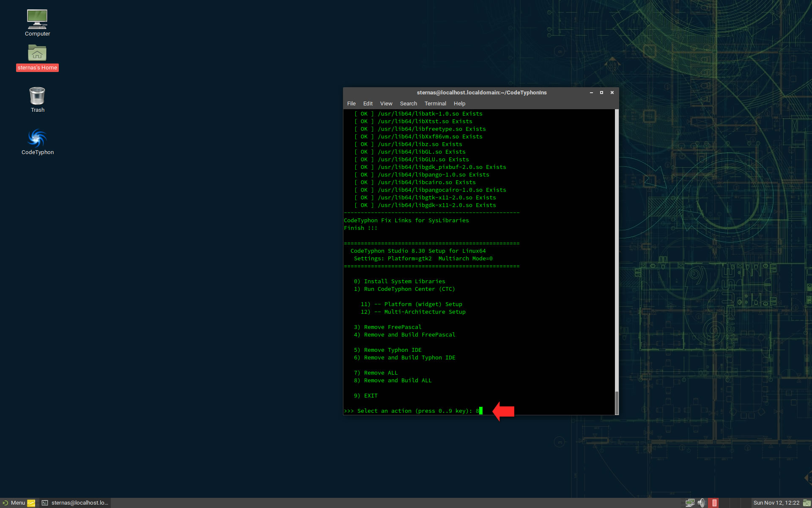The image size is (812, 508).
Task: Click the libatk-1.0.so Exists line
Action: 418,114
